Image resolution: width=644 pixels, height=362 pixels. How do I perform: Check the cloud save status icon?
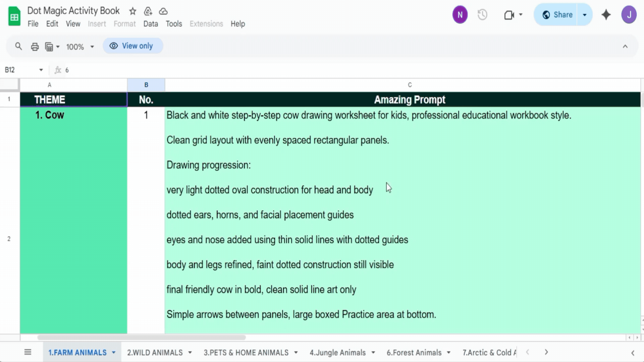coord(163,11)
